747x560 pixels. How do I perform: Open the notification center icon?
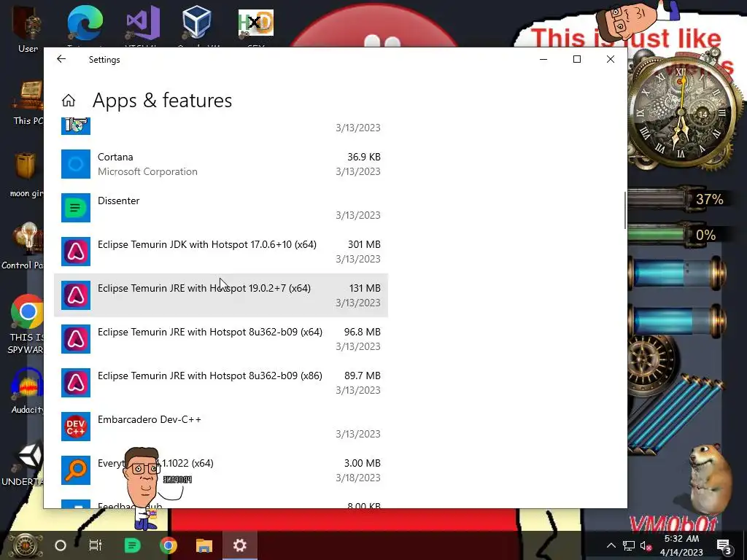[724, 545]
